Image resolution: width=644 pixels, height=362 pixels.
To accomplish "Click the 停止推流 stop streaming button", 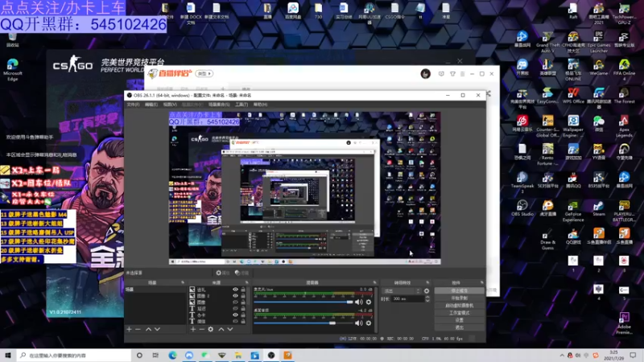I will (459, 290).
